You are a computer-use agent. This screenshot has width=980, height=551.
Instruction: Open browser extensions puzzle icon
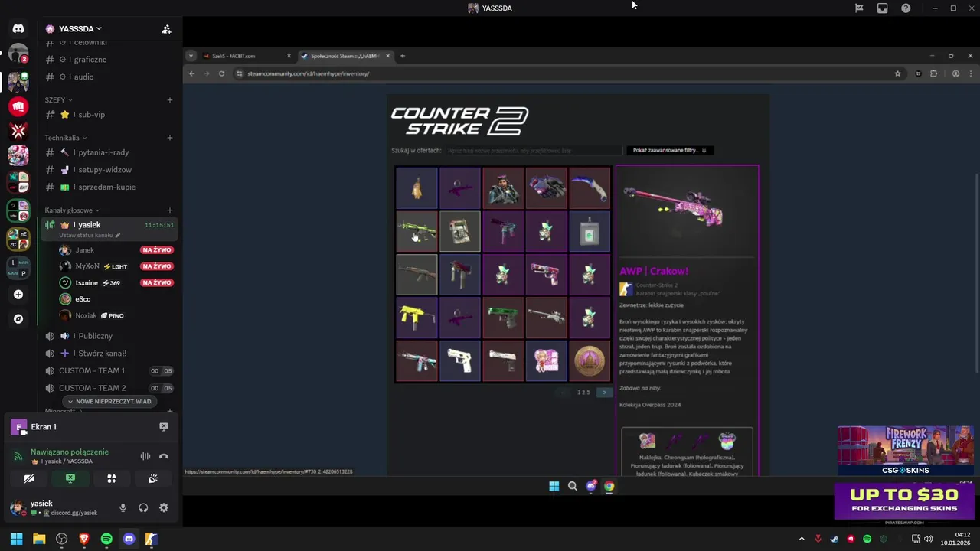933,73
